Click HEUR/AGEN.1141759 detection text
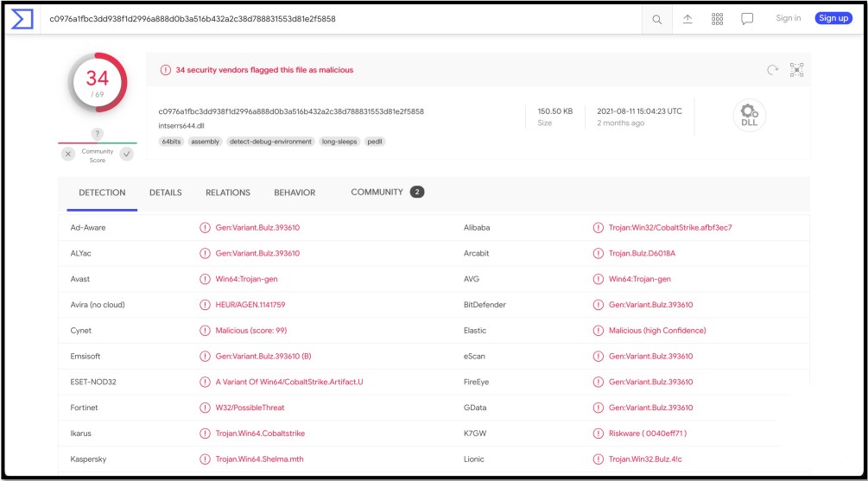The height and width of the screenshot is (481, 868). pos(250,305)
